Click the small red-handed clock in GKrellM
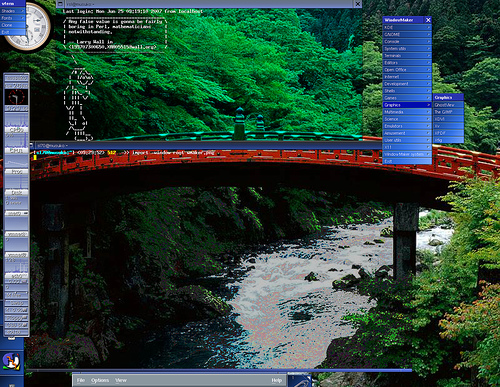This screenshot has height=387, width=500. pyautogui.click(x=16, y=97)
